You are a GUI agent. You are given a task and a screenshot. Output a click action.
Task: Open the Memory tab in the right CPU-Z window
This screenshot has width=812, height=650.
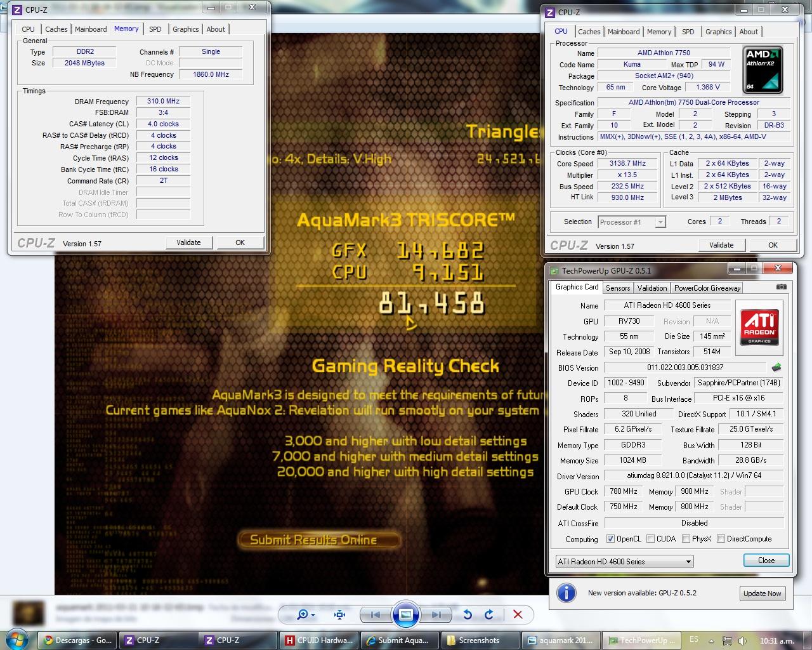tap(659, 32)
